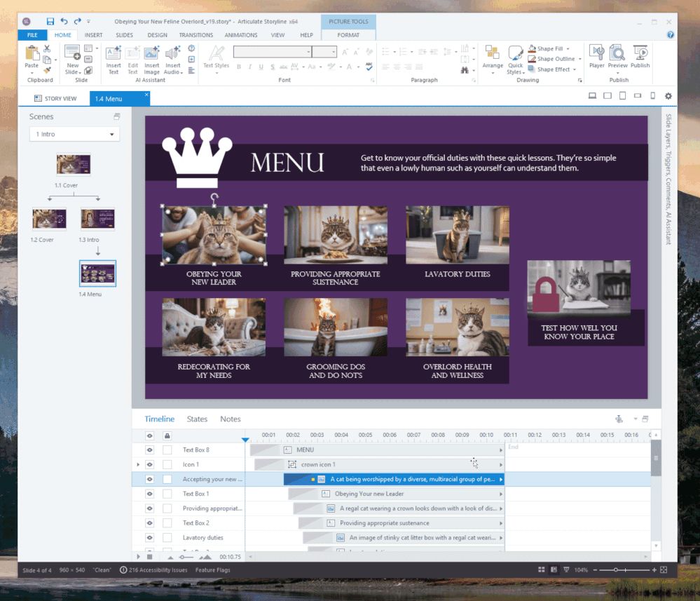Image resolution: width=700 pixels, height=601 pixels.
Task: Lock the Icon 1 timeline layer
Action: 167,464
